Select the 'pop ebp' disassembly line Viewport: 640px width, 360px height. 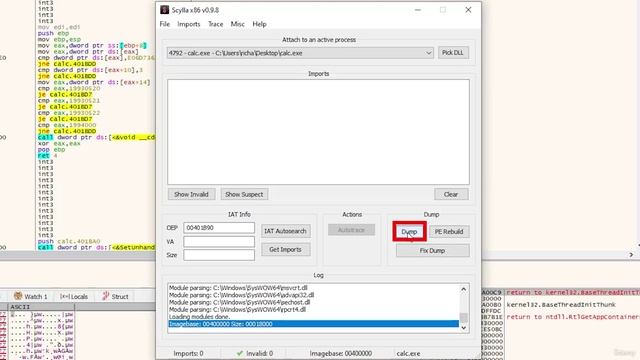click(x=51, y=149)
